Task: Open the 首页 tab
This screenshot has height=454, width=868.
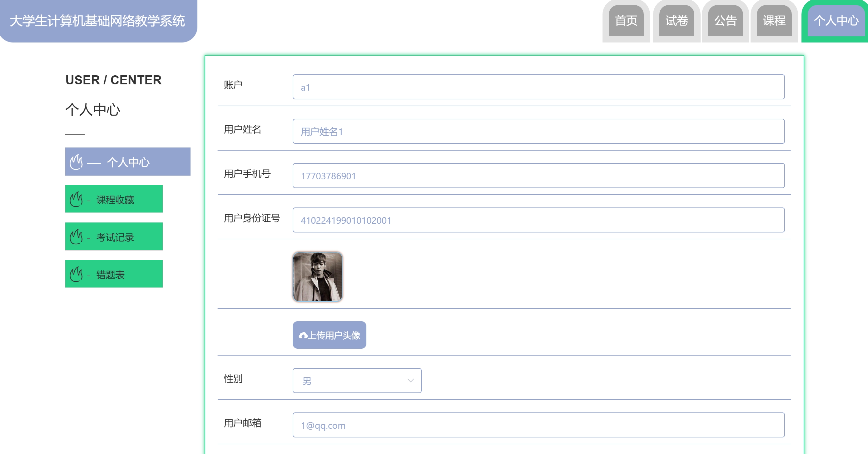Action: point(626,21)
